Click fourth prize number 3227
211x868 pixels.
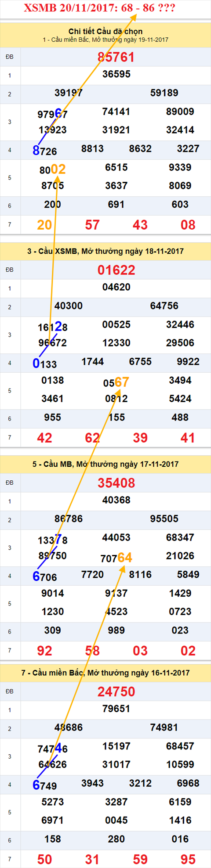click(188, 149)
